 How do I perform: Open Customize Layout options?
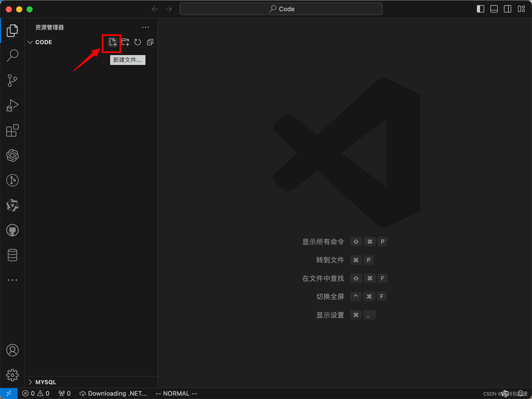[521, 9]
